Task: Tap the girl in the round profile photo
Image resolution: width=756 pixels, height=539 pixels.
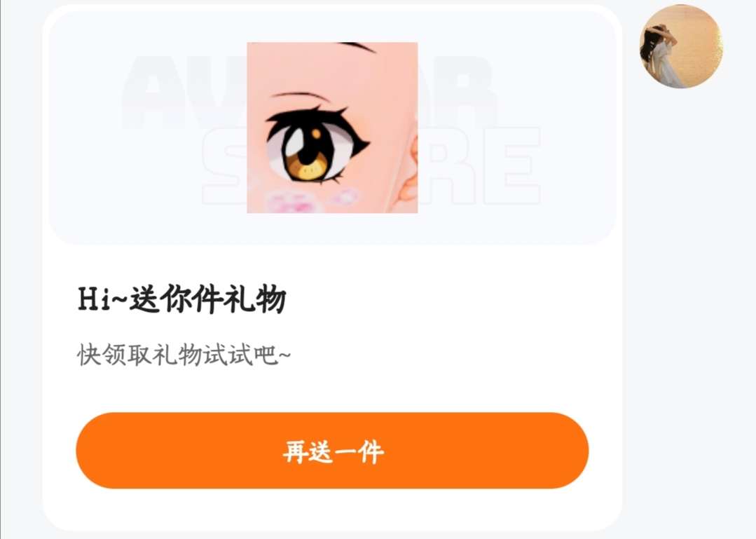Action: (x=661, y=53)
